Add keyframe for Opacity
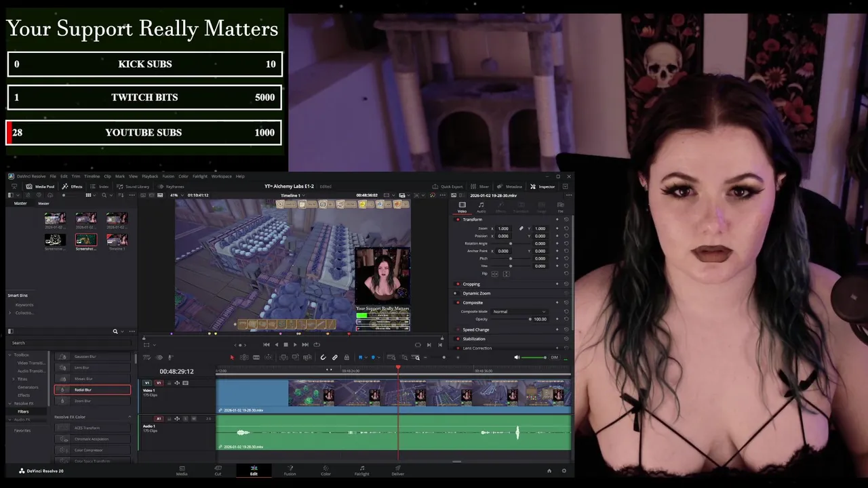Viewport: 868px width, 488px height. [557, 319]
